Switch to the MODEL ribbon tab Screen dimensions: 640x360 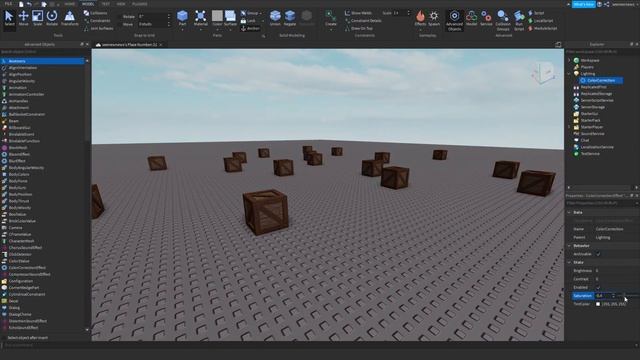pos(88,4)
